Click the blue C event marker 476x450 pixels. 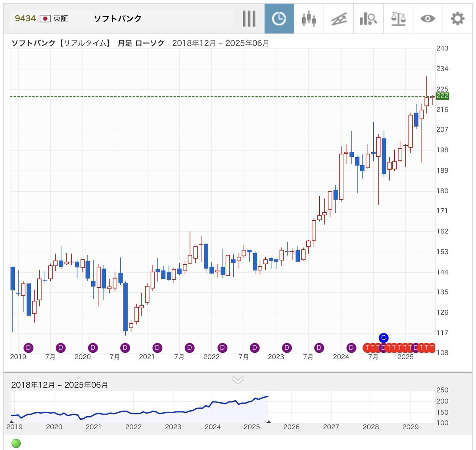coord(383,338)
